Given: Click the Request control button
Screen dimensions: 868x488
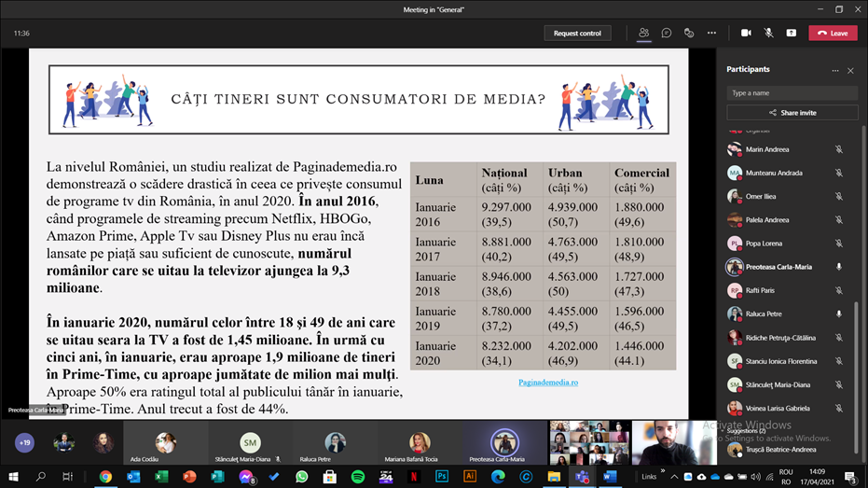Looking at the screenshot, I should [577, 33].
